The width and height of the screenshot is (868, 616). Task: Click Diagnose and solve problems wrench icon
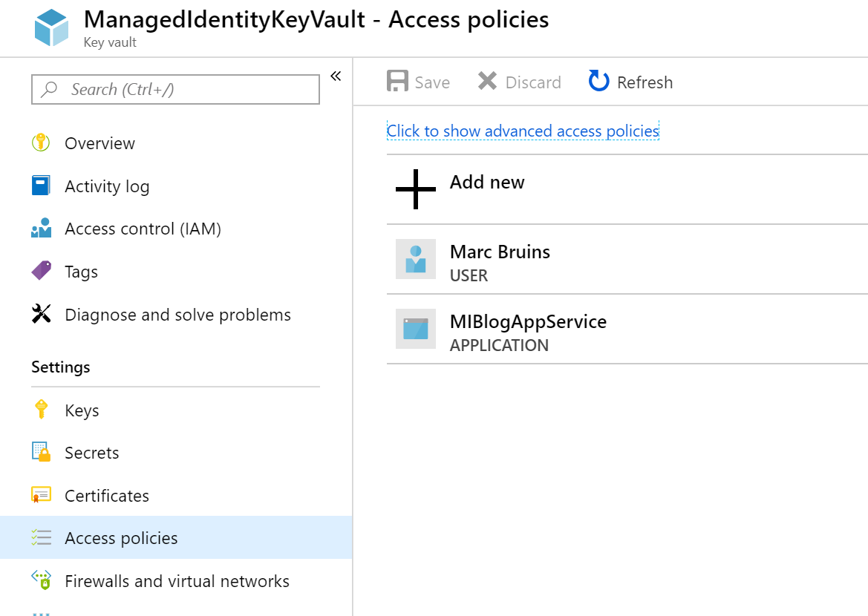pyautogui.click(x=41, y=314)
